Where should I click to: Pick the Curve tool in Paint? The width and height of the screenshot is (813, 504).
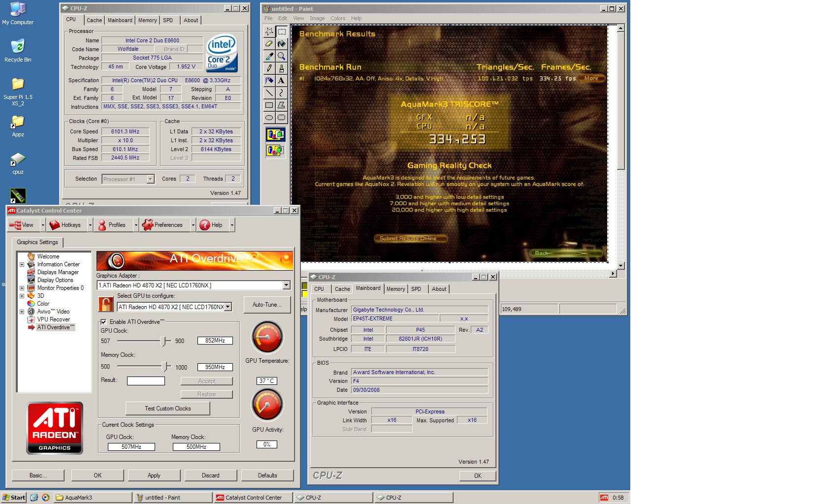click(x=281, y=93)
